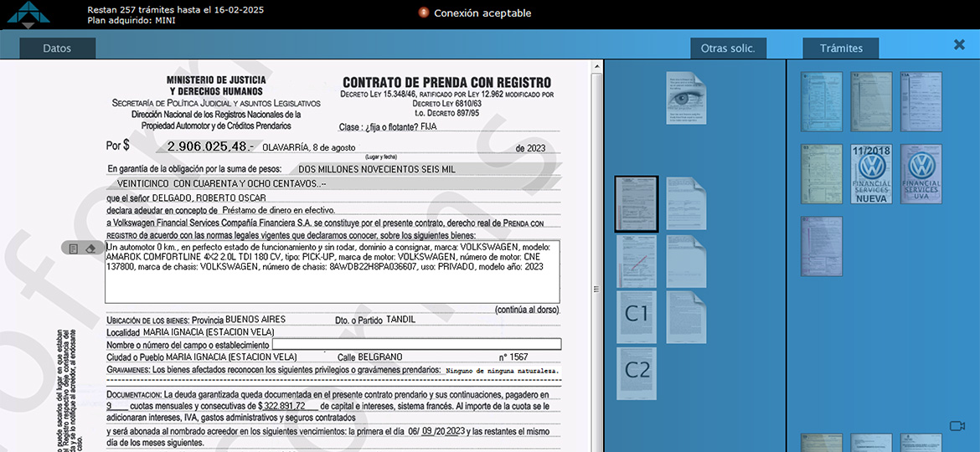Select the C1 document thumbnail

pyautogui.click(x=637, y=316)
